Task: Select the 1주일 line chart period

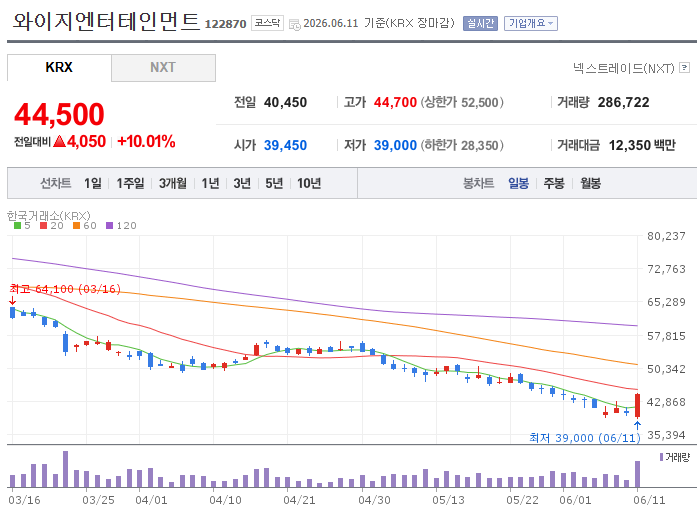Action: click(130, 183)
